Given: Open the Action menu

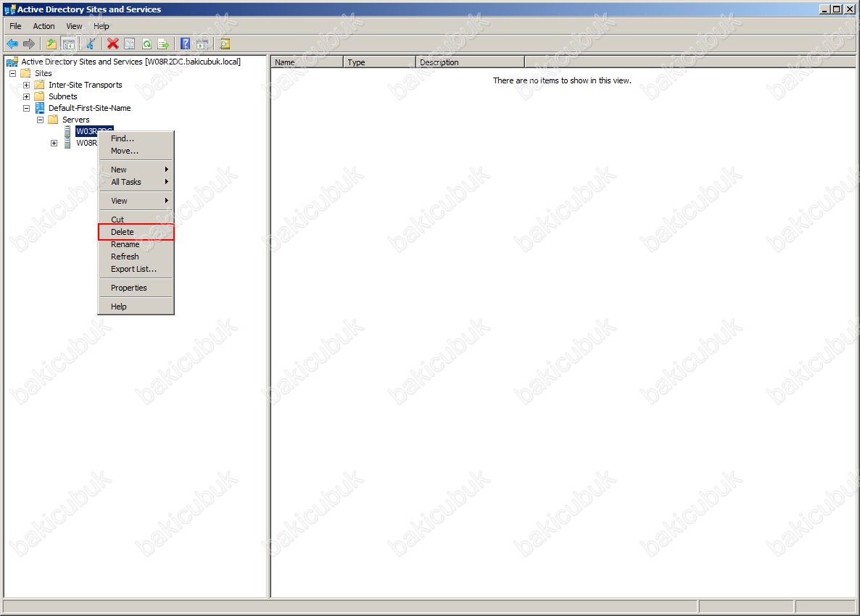Looking at the screenshot, I should pos(44,26).
